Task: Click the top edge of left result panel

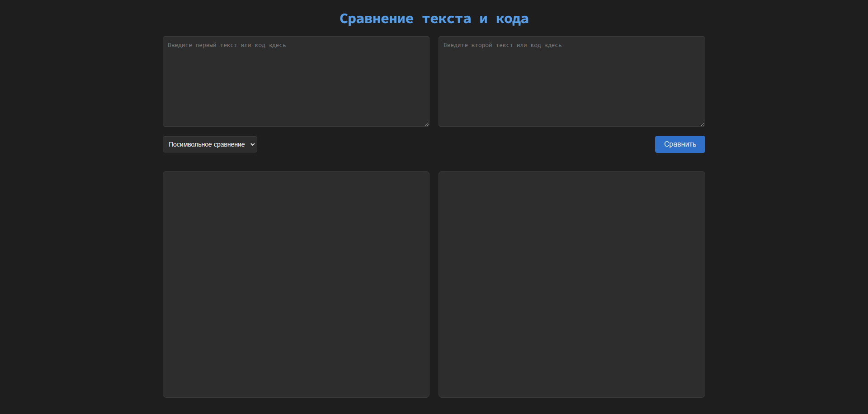Action: [x=296, y=173]
